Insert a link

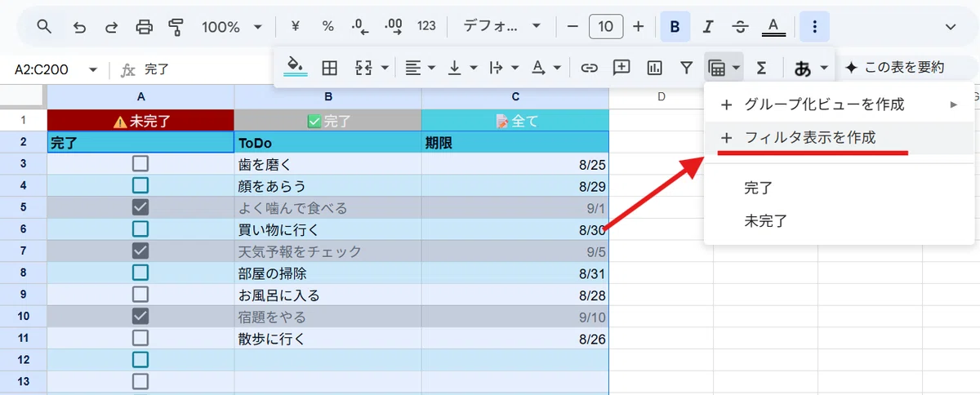589,68
